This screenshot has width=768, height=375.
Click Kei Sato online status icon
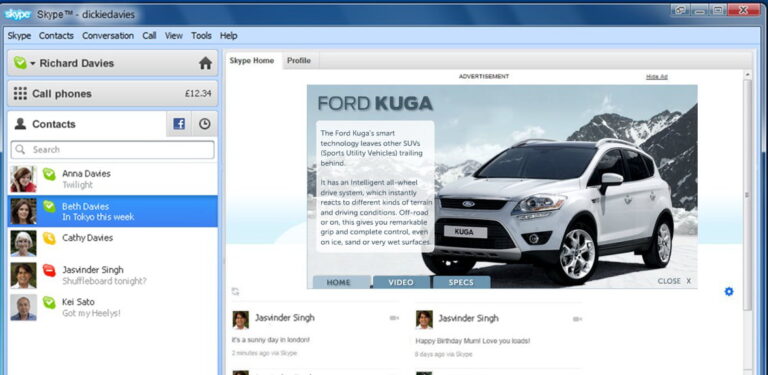(49, 303)
